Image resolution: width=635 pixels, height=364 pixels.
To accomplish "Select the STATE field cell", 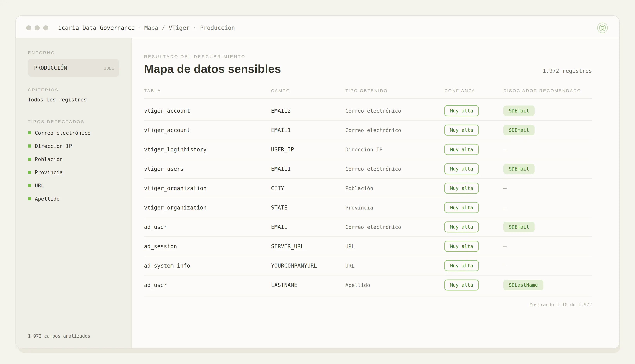I will click(279, 208).
